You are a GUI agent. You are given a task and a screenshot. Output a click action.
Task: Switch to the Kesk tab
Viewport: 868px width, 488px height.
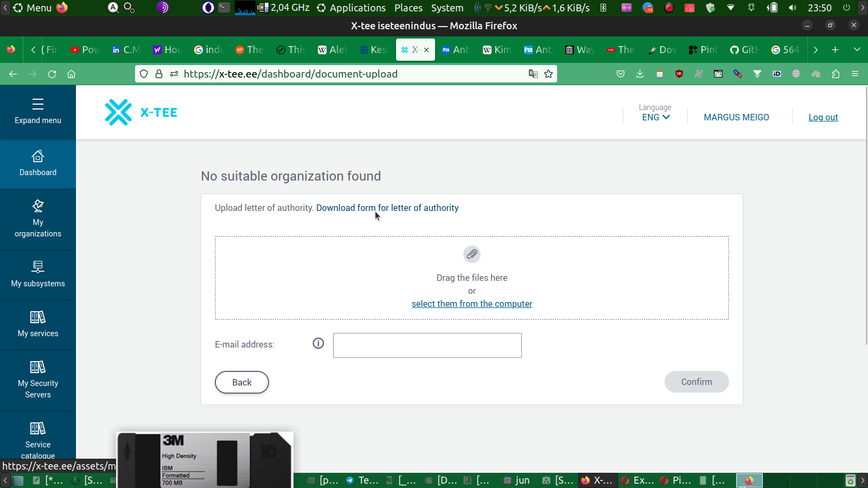[374, 50]
